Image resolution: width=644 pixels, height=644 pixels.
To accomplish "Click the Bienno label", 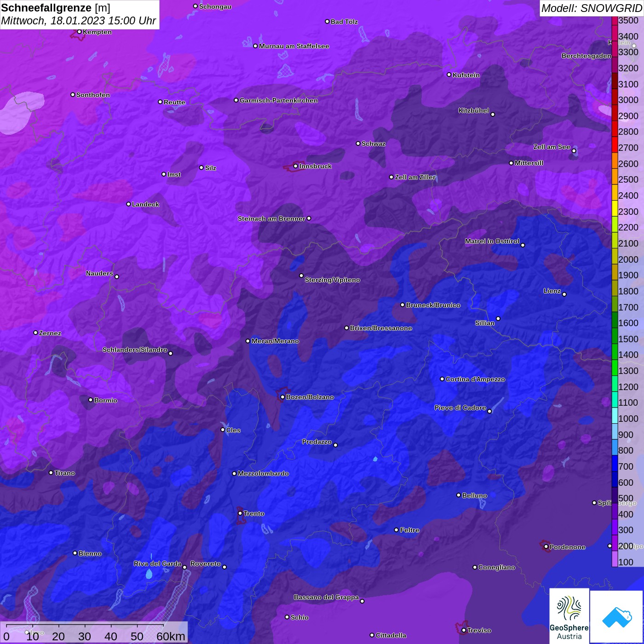I will click(x=90, y=553).
